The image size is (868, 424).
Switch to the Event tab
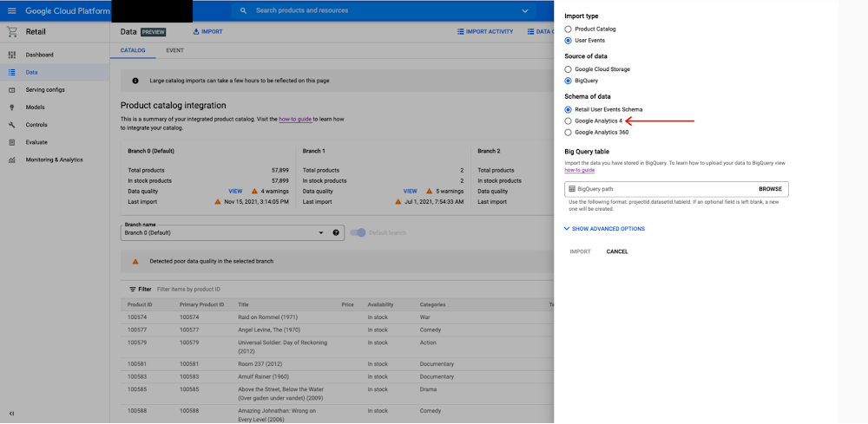[x=175, y=50]
